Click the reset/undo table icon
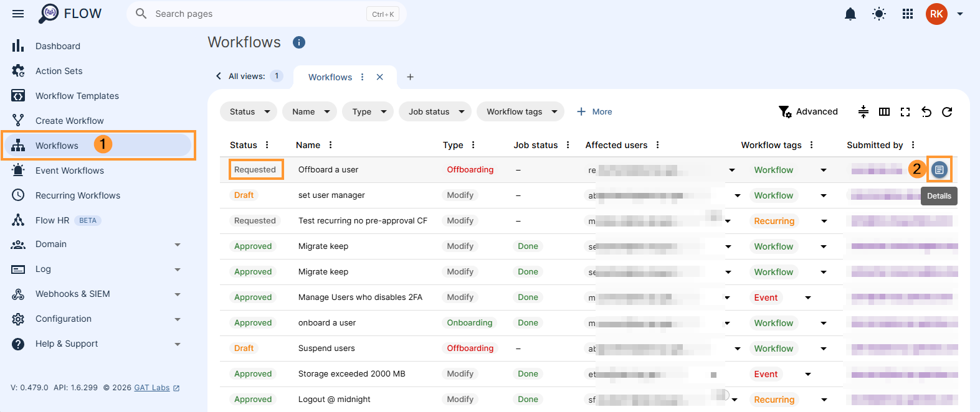The width and height of the screenshot is (980, 412). (x=926, y=112)
